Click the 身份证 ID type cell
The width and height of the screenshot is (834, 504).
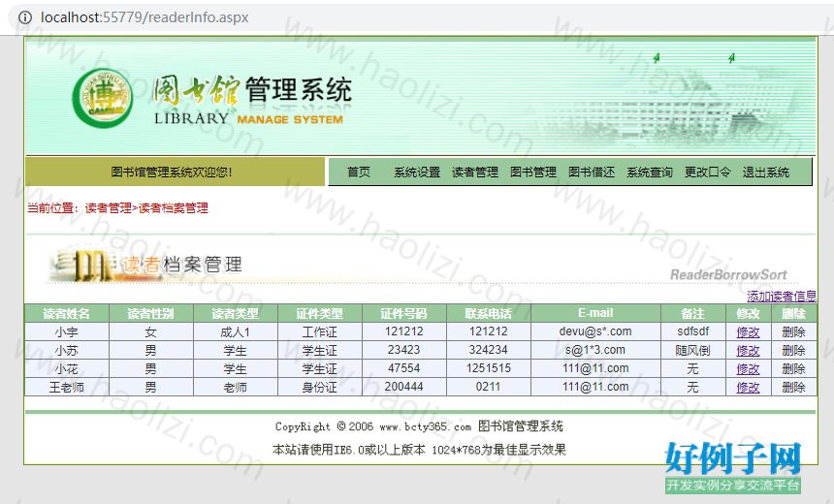coord(320,388)
